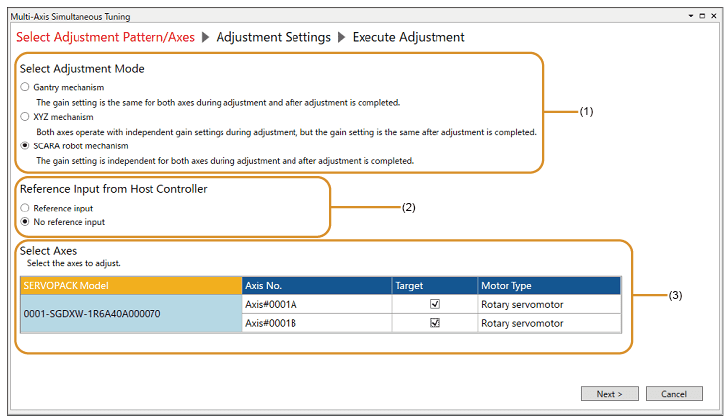Open the title bar dropdown arrow

[690, 17]
